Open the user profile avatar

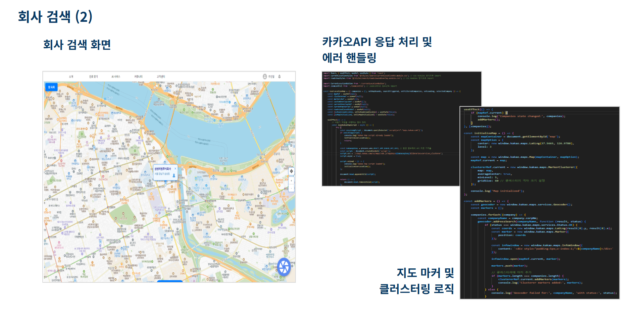click(x=265, y=76)
